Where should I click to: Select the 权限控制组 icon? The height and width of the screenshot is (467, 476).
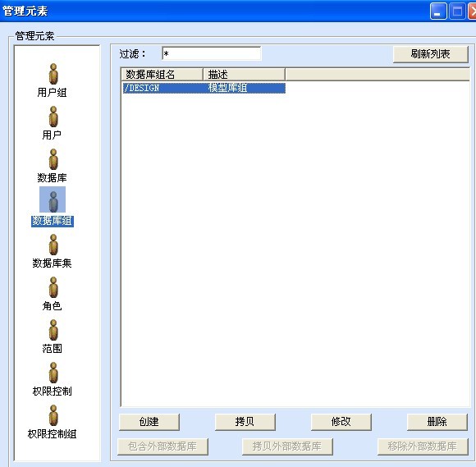[53, 415]
